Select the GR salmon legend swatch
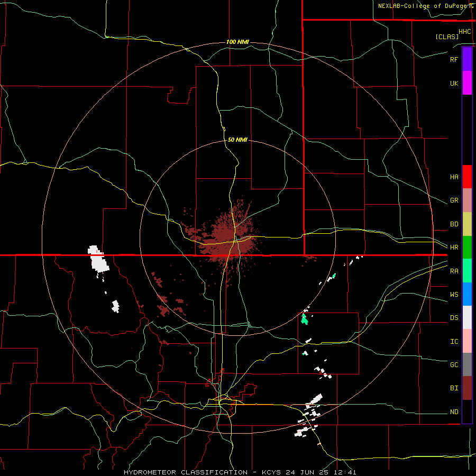The width and height of the screenshot is (476, 476). coord(467,200)
